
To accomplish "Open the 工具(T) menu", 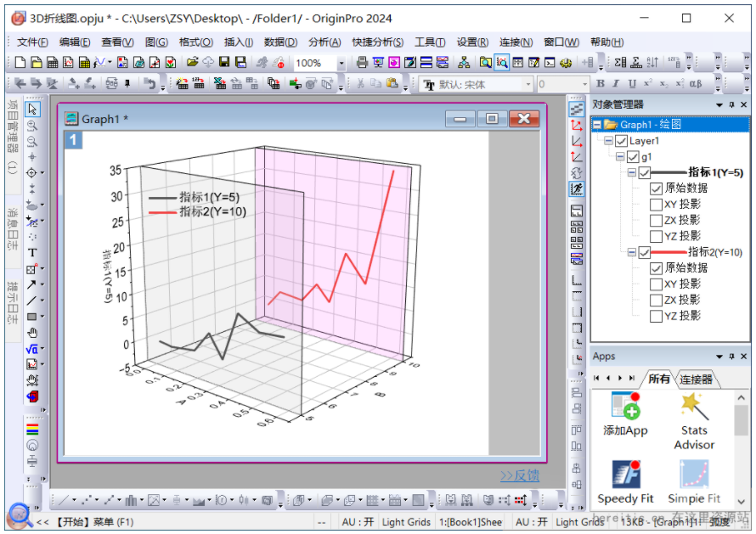I will 430,42.
